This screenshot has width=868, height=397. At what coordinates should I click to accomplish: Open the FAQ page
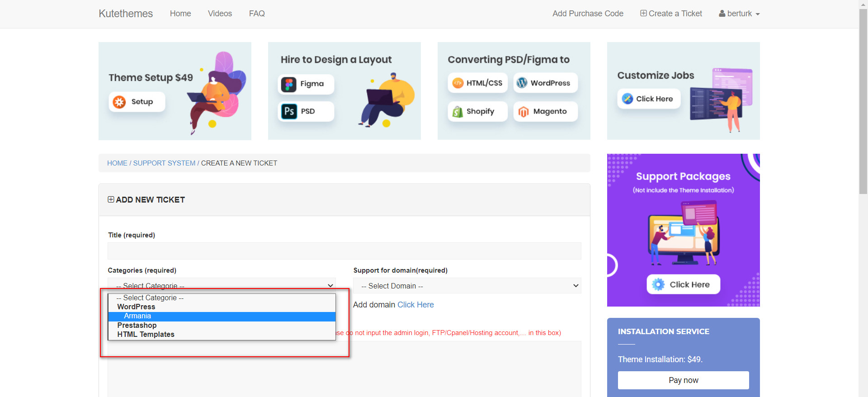(257, 14)
